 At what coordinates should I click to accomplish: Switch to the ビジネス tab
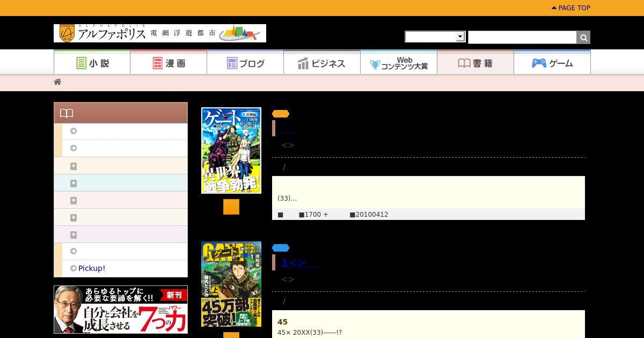tap(322, 63)
